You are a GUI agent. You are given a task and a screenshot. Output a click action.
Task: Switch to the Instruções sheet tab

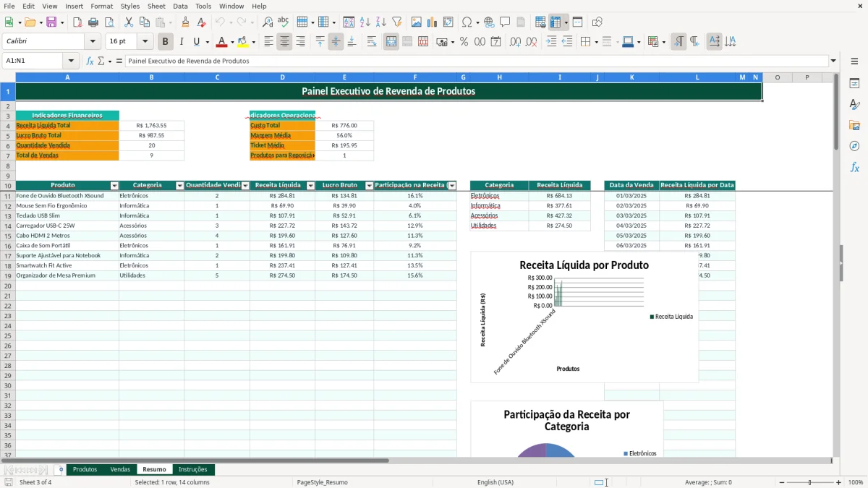click(x=192, y=469)
